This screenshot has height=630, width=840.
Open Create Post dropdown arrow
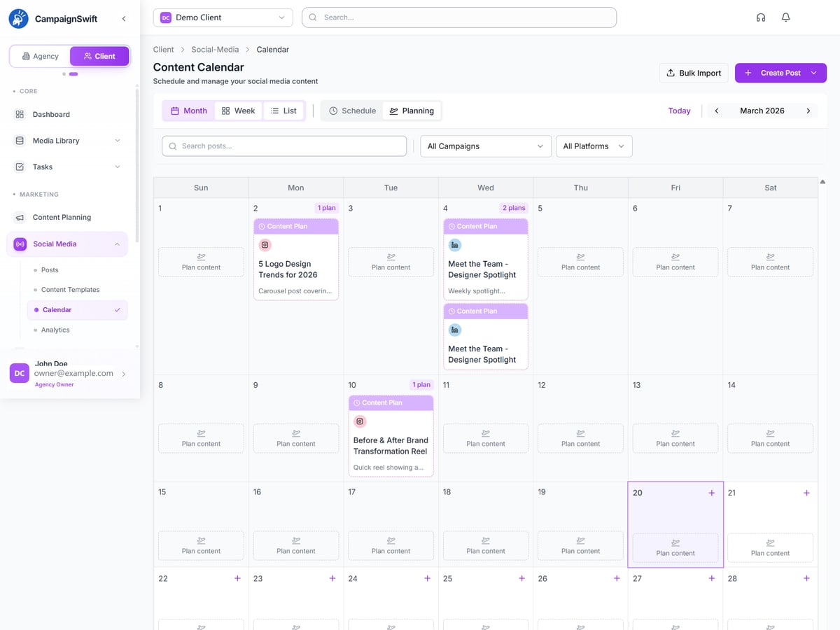tap(813, 73)
